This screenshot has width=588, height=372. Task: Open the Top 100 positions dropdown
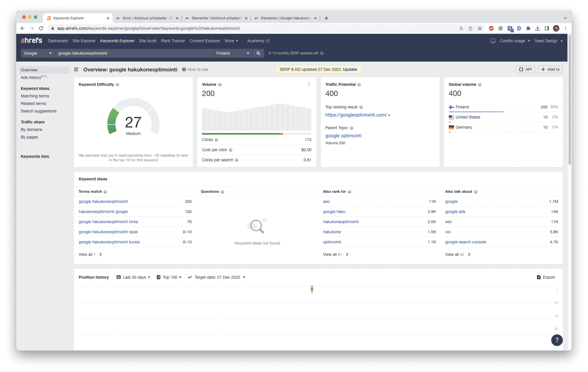169,277
